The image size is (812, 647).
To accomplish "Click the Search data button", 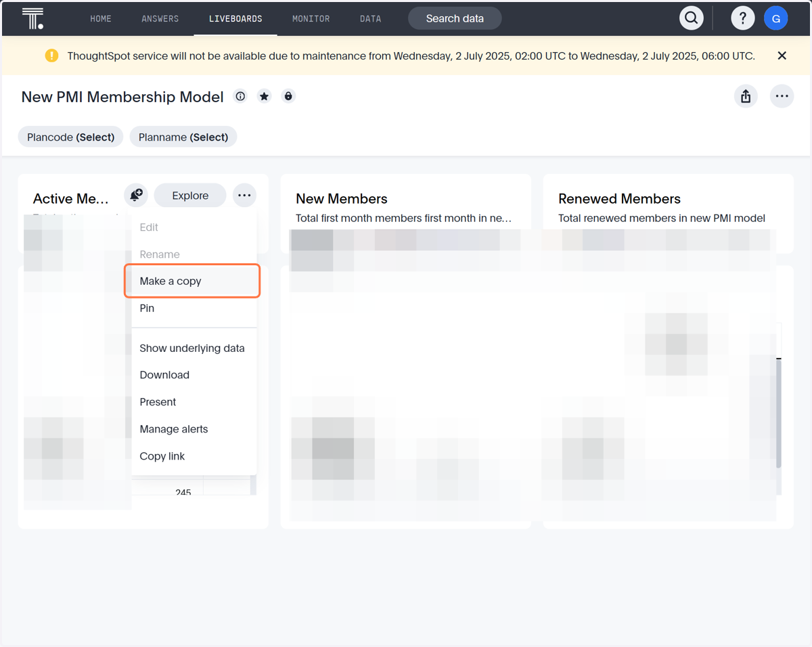I will 455,18.
